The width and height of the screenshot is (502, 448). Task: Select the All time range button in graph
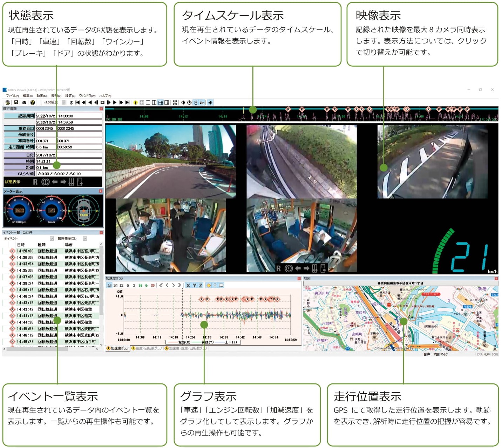[109, 286]
